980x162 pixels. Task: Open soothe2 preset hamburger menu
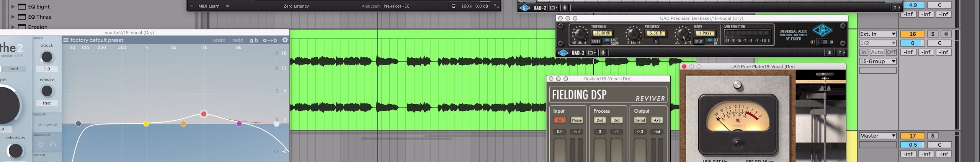66,40
